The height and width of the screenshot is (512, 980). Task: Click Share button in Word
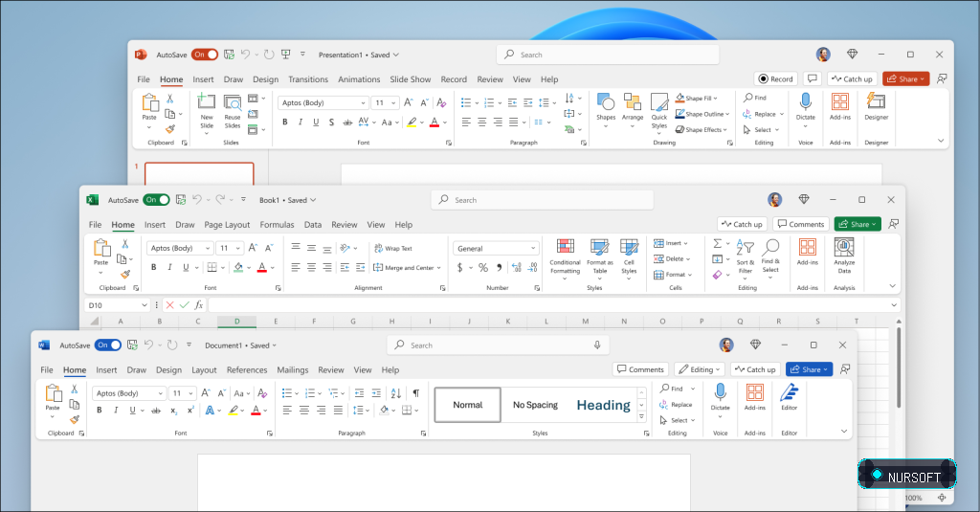click(809, 369)
